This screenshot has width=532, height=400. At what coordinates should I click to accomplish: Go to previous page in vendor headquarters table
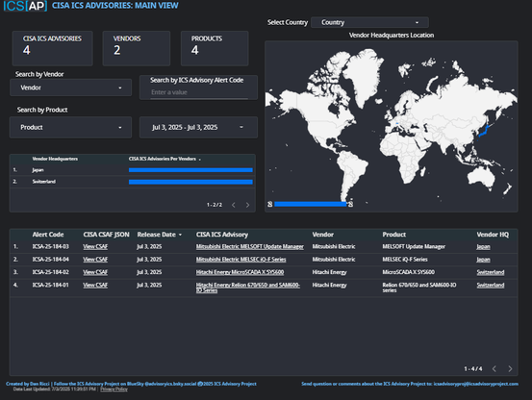234,205
